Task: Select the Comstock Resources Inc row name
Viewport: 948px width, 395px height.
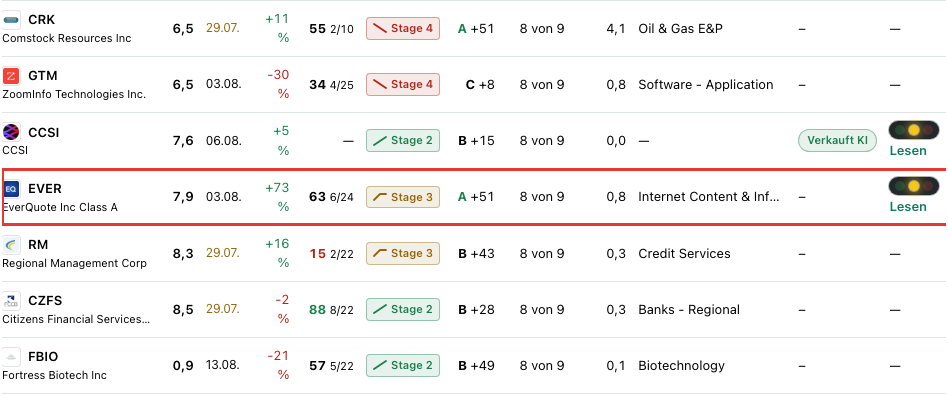Action: (x=67, y=38)
